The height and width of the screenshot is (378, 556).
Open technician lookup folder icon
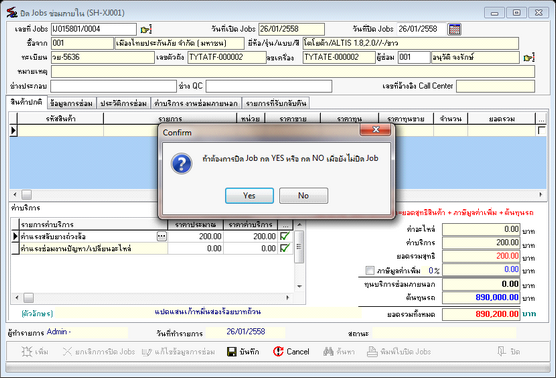tap(529, 57)
